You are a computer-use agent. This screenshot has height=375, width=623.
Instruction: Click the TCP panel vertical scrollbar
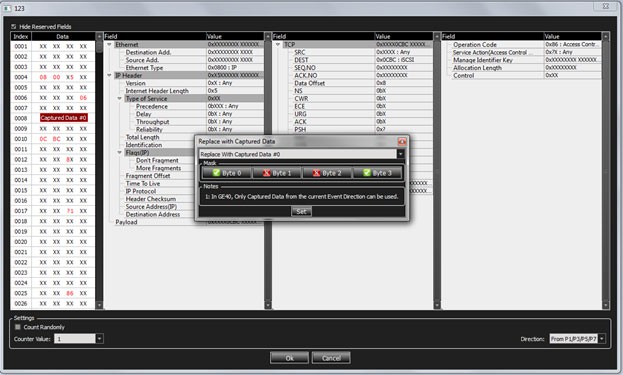tap(437, 171)
